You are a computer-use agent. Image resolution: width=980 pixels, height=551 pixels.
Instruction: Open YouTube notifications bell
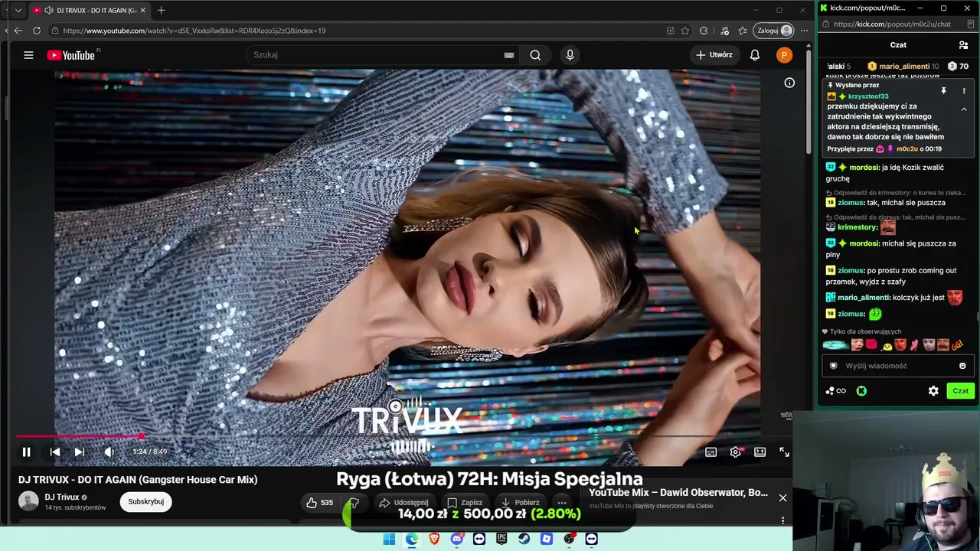(755, 55)
